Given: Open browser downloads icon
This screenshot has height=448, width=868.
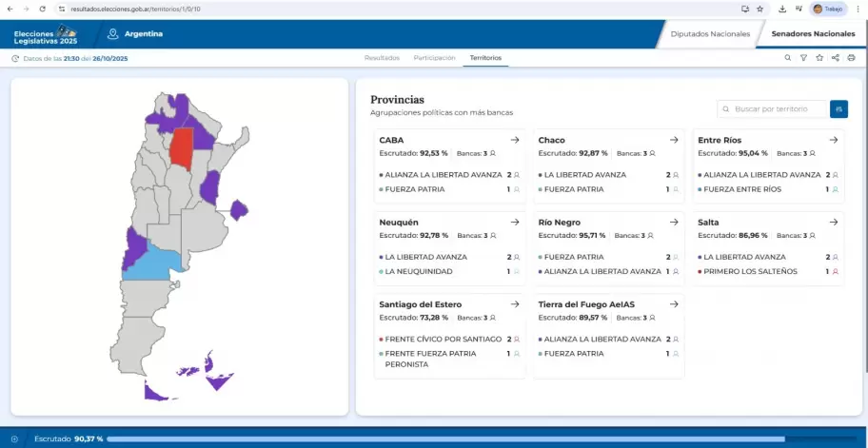Looking at the screenshot, I should click(781, 9).
